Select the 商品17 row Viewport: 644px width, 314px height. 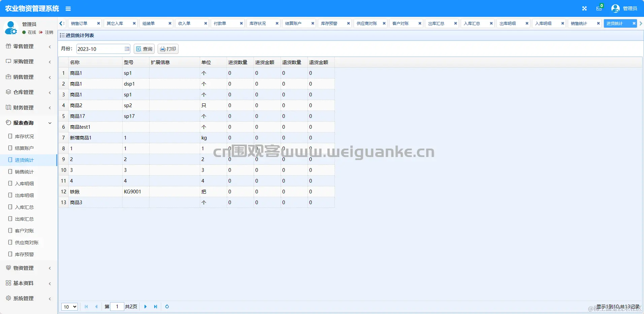point(197,116)
